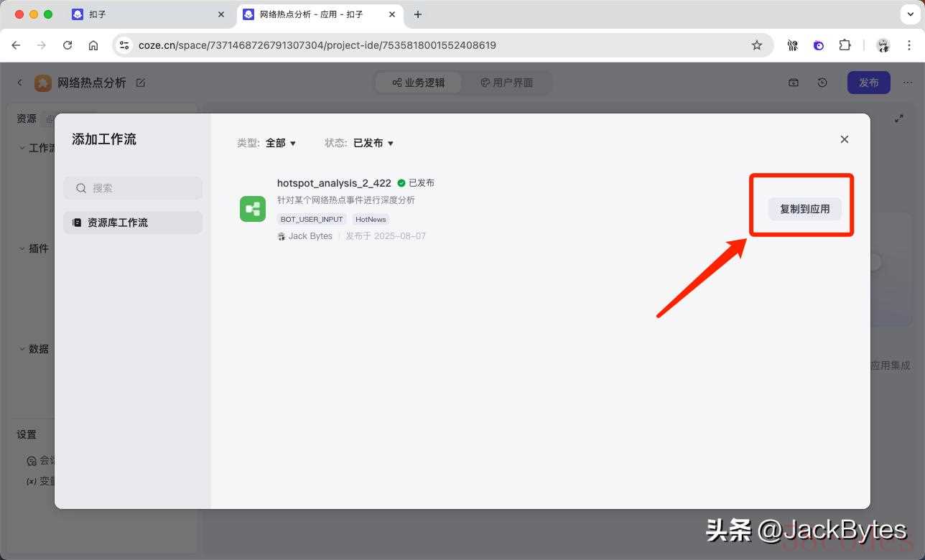Click the coze.cn address bar URL

(317, 45)
